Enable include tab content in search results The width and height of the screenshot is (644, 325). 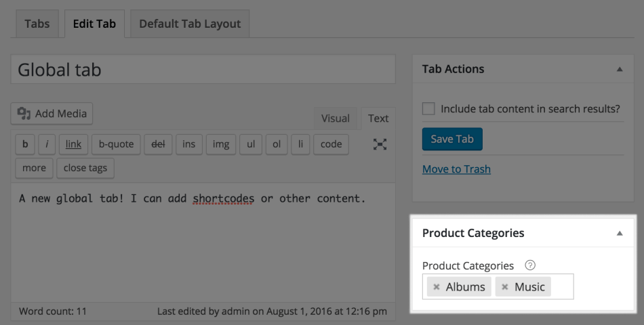(428, 108)
